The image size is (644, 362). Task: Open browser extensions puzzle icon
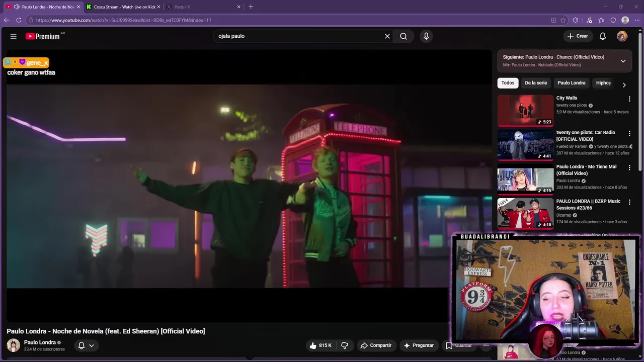pos(576,20)
